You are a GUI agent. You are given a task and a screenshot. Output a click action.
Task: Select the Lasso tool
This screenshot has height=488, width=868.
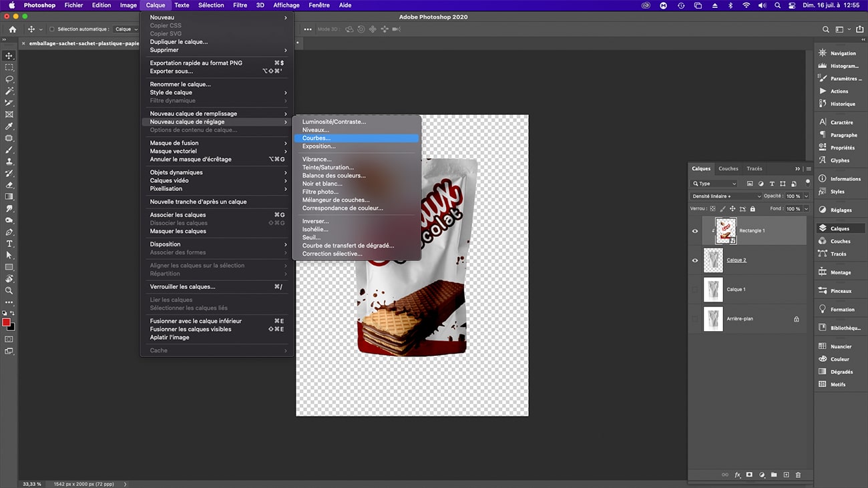[9, 79]
